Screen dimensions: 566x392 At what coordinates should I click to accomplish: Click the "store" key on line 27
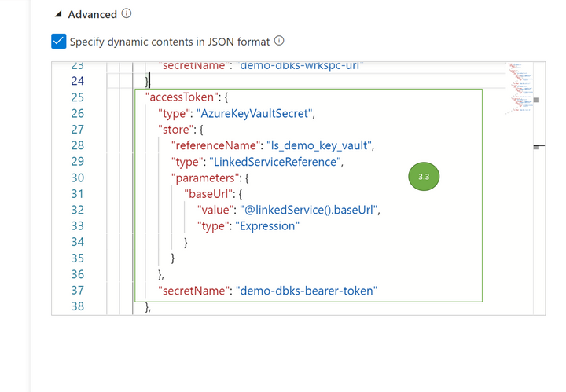(x=176, y=130)
